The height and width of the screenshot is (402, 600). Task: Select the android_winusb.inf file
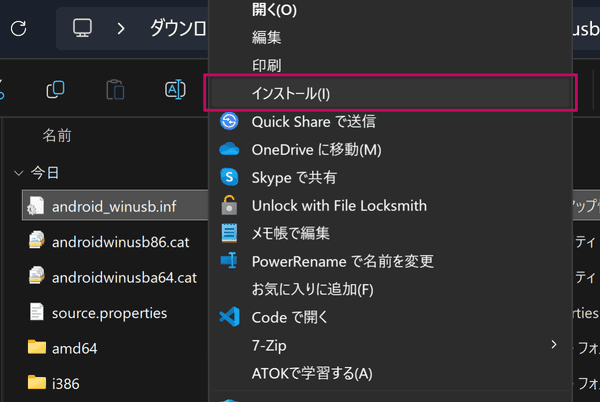click(115, 207)
